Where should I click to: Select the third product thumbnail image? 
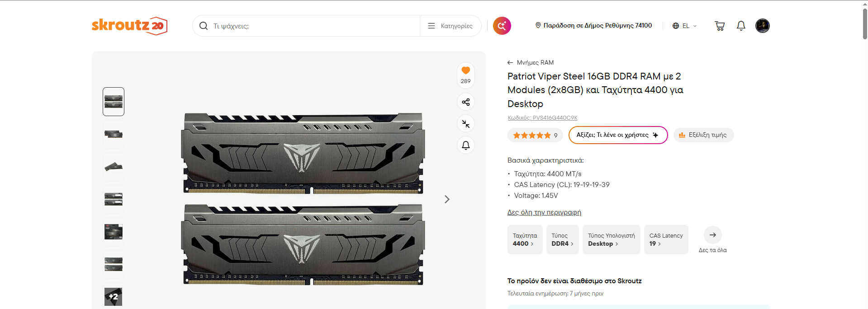[114, 167]
